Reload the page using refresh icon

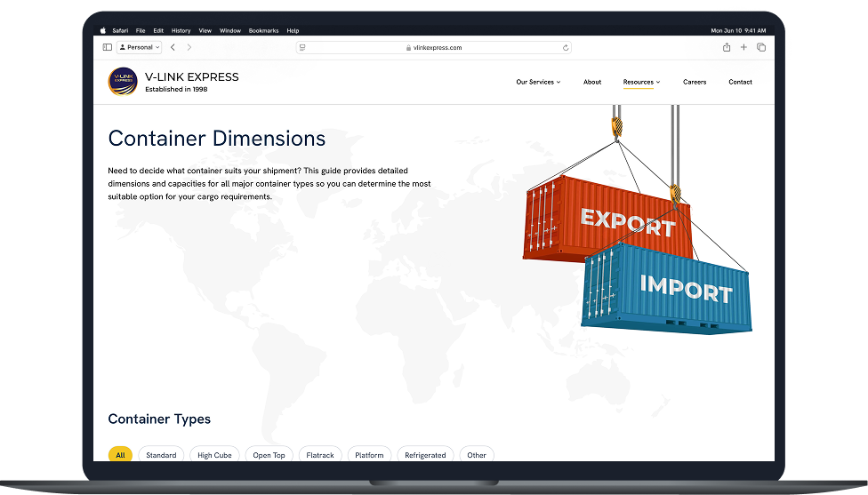pyautogui.click(x=566, y=48)
